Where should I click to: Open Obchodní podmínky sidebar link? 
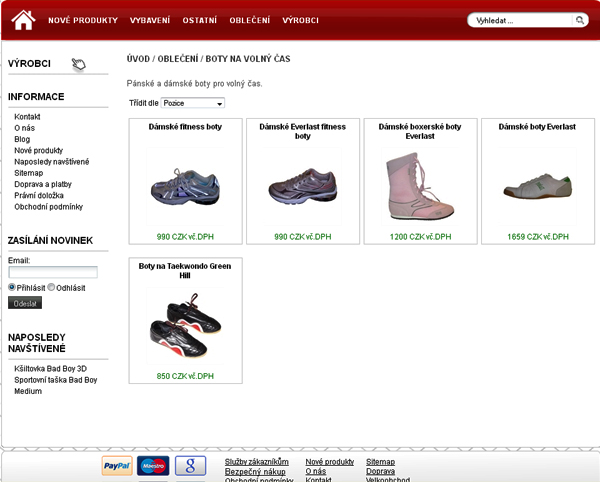pos(49,207)
